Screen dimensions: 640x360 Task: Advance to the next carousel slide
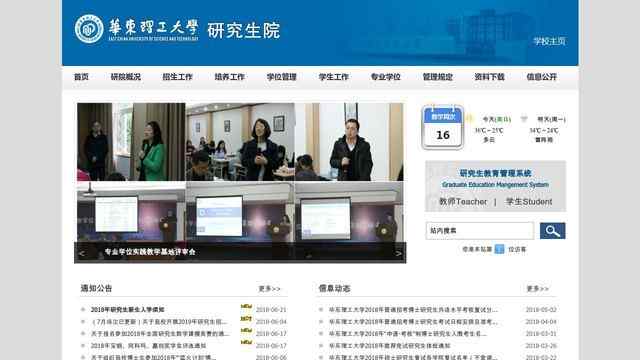click(x=398, y=253)
